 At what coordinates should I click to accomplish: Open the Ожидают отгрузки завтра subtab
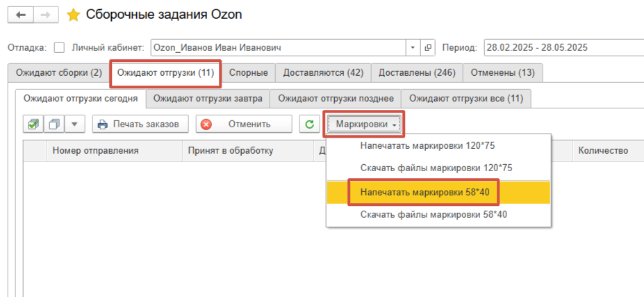pyautogui.click(x=208, y=99)
